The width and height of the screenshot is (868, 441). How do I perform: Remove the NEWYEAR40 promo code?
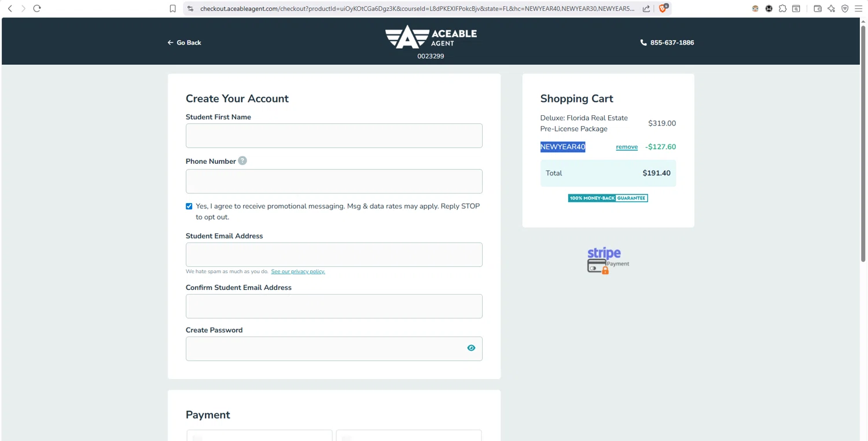point(627,147)
